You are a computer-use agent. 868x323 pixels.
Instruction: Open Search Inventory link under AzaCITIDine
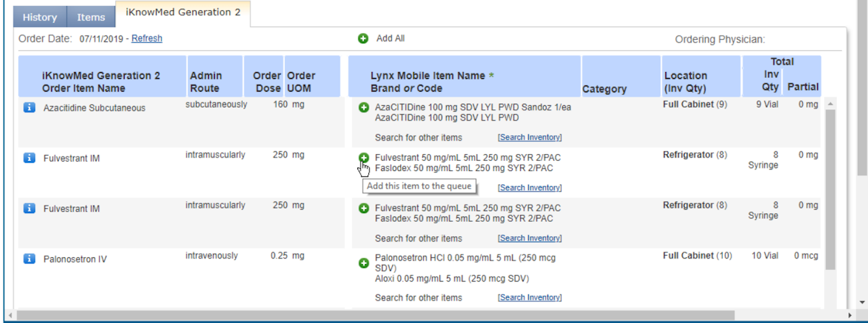coord(530,138)
